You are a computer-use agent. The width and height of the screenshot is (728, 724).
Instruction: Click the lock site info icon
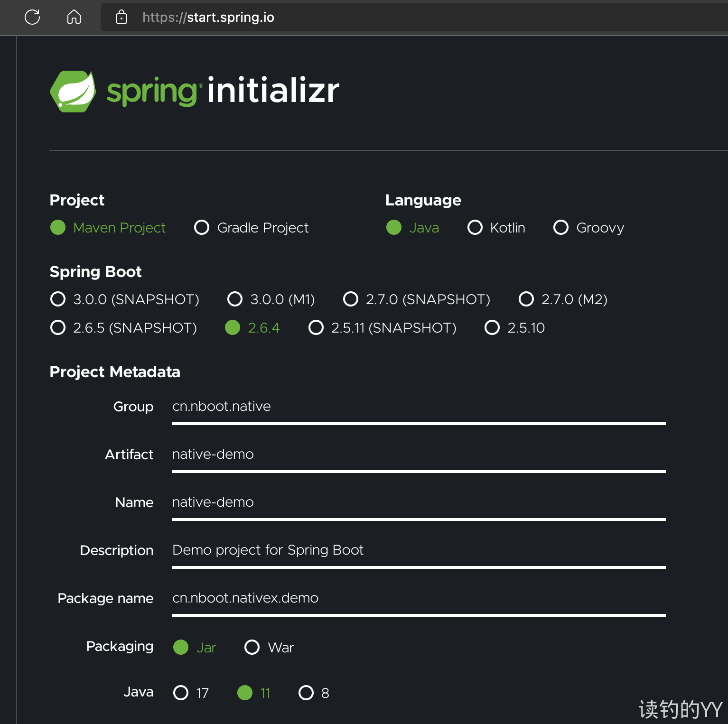(x=121, y=17)
